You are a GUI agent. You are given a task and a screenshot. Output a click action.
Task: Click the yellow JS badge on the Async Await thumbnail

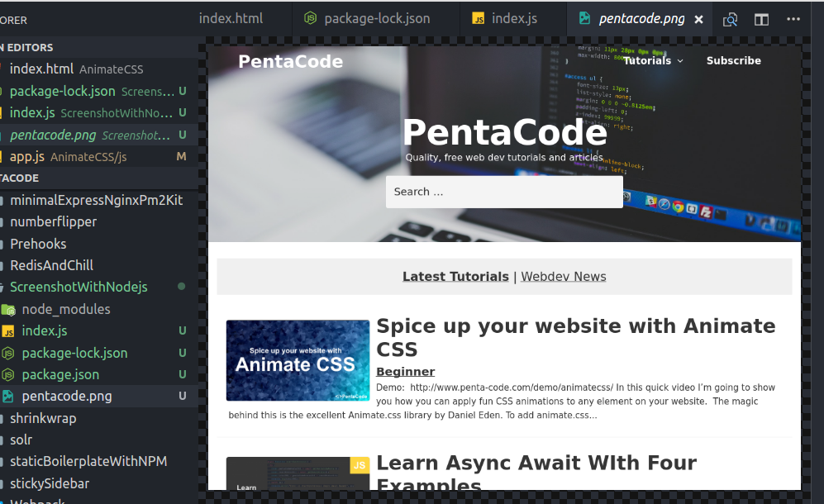tap(360, 465)
